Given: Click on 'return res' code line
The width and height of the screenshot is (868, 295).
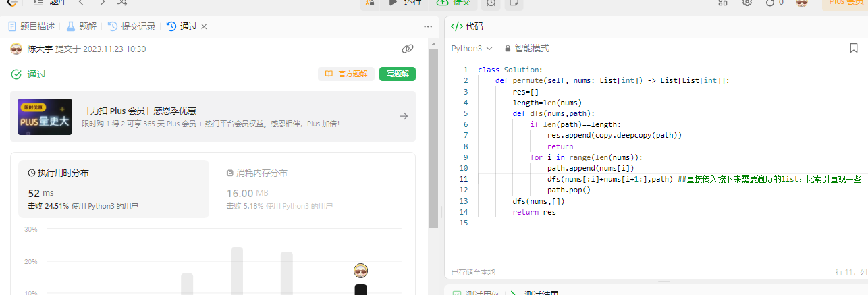Looking at the screenshot, I should 534,212.
